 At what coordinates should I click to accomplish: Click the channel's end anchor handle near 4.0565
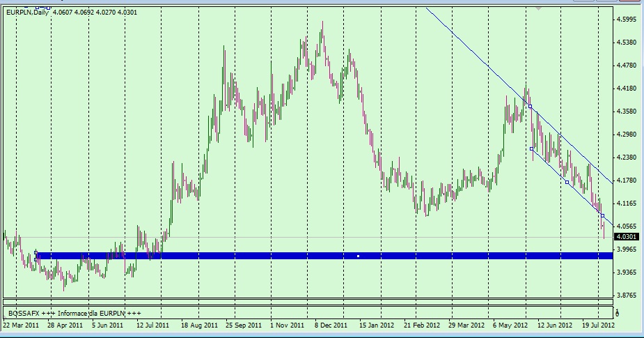[x=602, y=216]
